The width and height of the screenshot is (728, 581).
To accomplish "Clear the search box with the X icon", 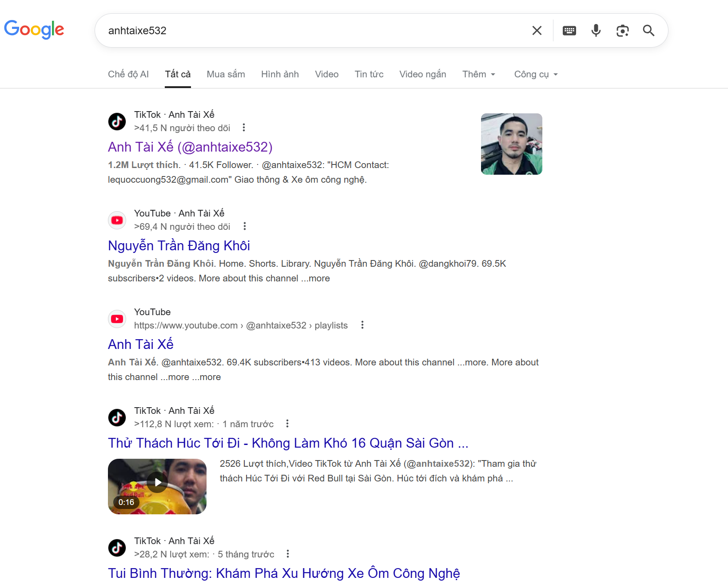I will pyautogui.click(x=537, y=31).
